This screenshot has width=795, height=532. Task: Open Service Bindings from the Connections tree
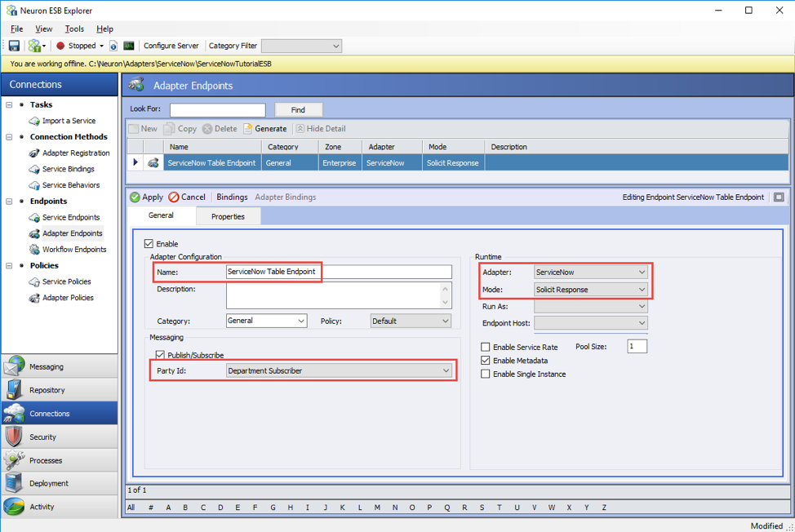pos(68,169)
